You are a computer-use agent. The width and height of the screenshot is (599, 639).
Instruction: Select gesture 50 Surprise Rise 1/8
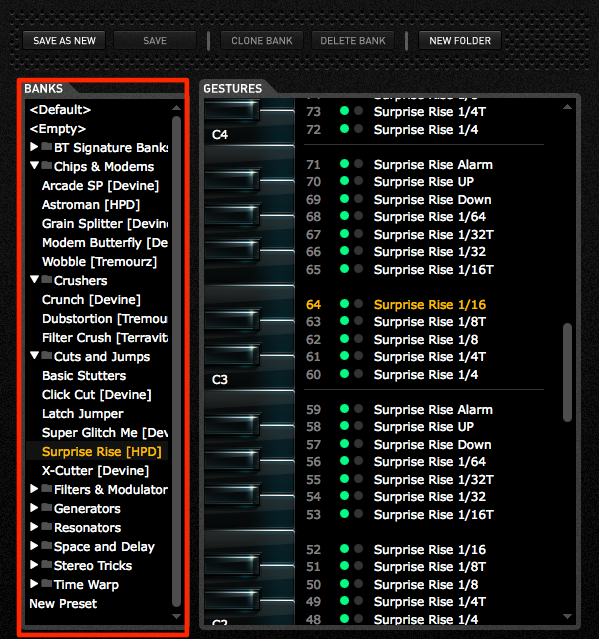tap(426, 584)
